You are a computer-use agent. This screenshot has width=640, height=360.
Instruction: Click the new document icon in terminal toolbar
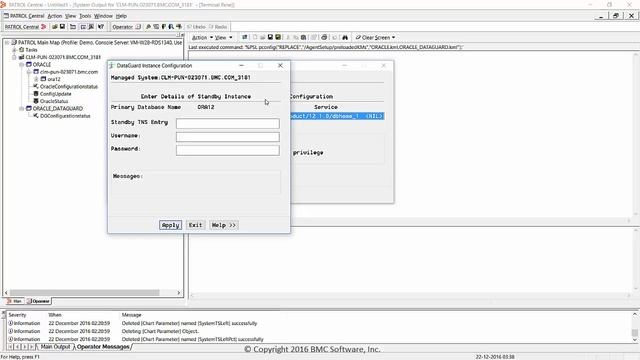coord(255,37)
